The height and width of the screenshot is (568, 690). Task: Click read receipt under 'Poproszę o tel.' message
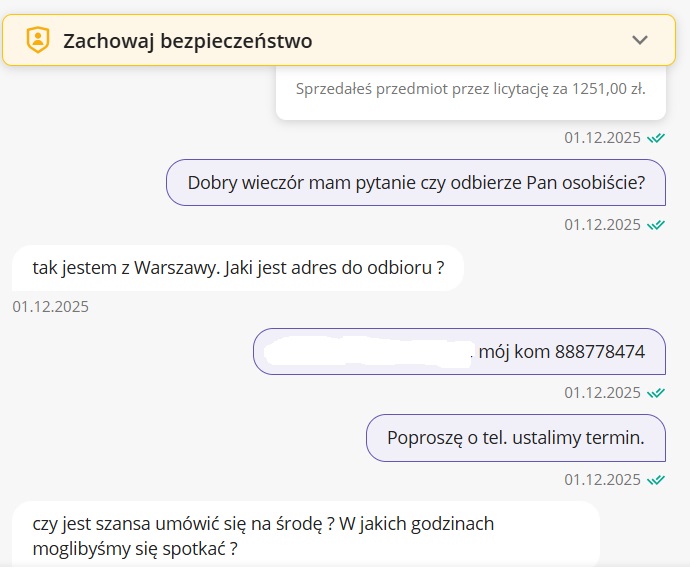pyautogui.click(x=656, y=480)
